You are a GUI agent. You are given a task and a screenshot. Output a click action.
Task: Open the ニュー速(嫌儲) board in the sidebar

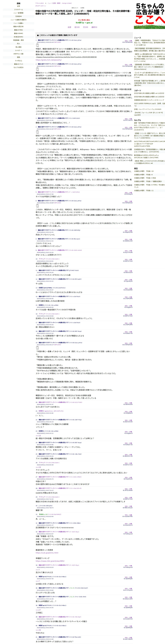(18, 13)
